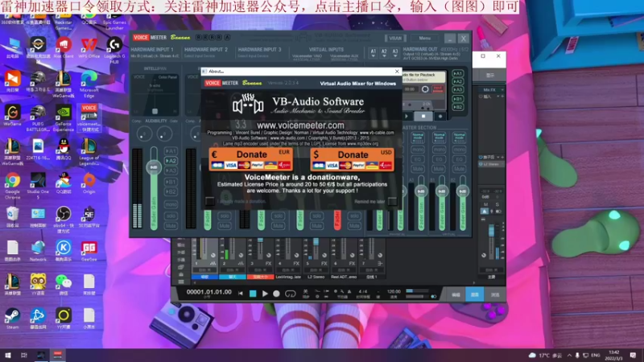Open the green WeChat desktop icon
The width and height of the screenshot is (644, 362).
pos(64,285)
